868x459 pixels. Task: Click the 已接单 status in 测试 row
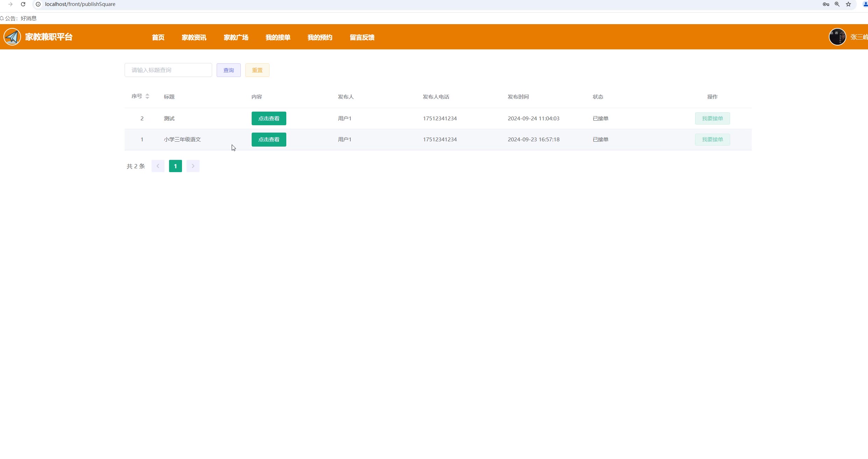click(601, 118)
